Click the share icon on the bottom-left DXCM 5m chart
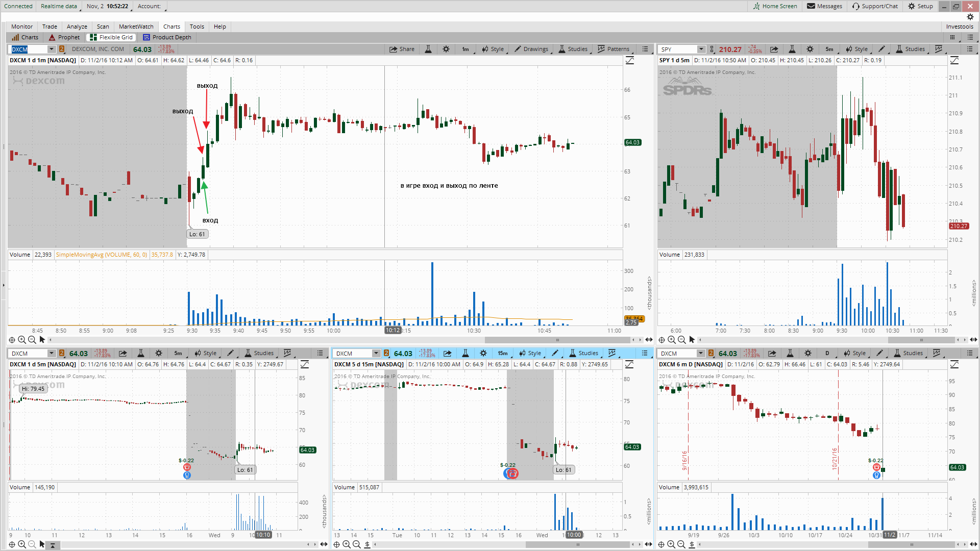This screenshot has width=980, height=551. pyautogui.click(x=122, y=353)
